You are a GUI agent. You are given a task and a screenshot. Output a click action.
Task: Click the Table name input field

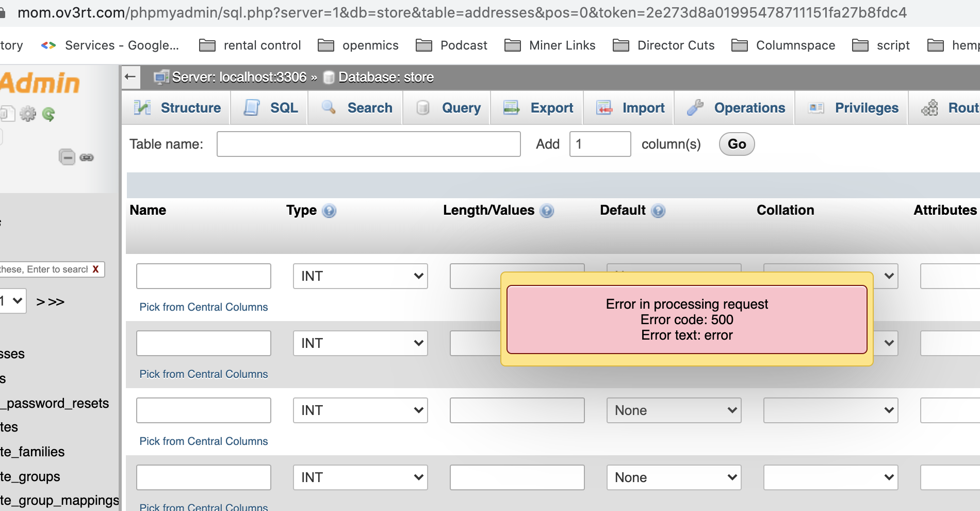pyautogui.click(x=369, y=144)
